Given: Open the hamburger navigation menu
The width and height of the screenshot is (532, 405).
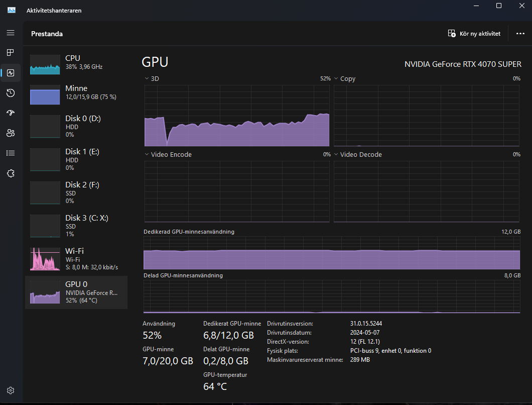Looking at the screenshot, I should (11, 33).
